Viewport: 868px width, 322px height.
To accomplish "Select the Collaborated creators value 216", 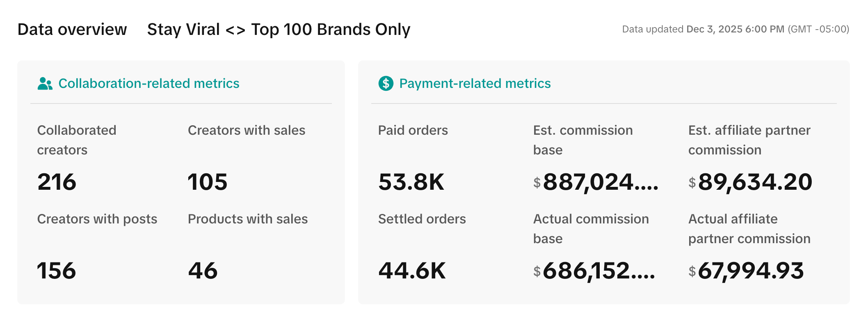I will [57, 182].
